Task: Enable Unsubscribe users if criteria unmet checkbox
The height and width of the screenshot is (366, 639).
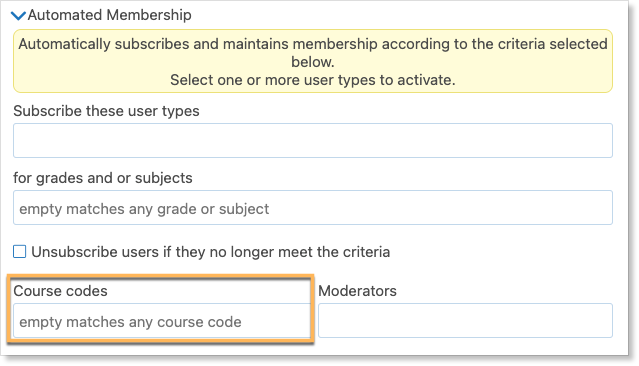Action: coord(20,251)
